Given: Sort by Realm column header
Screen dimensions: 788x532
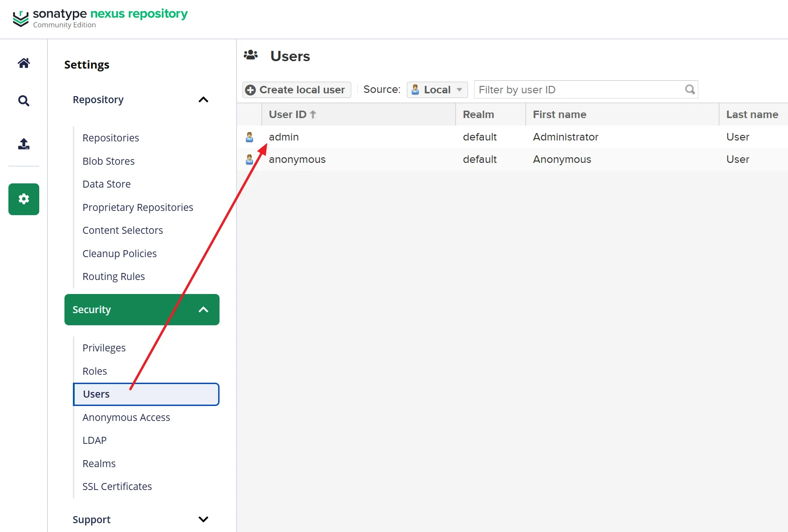Looking at the screenshot, I should coord(490,114).
